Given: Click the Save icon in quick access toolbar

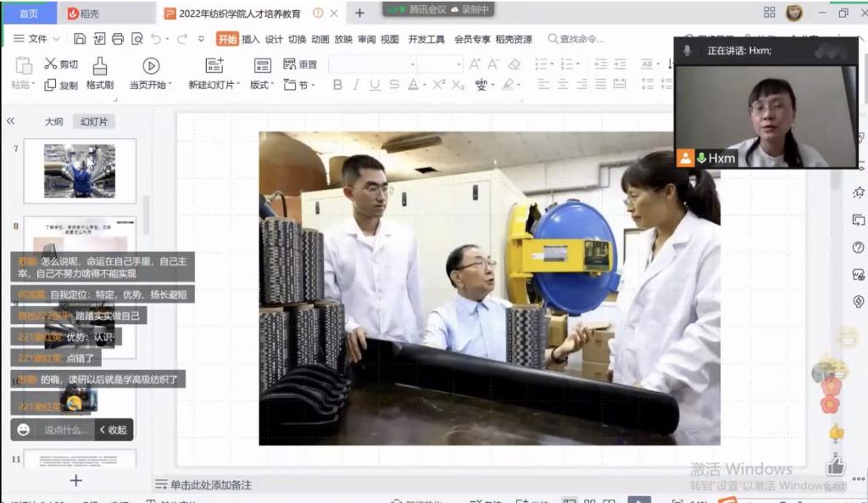Looking at the screenshot, I should [80, 39].
